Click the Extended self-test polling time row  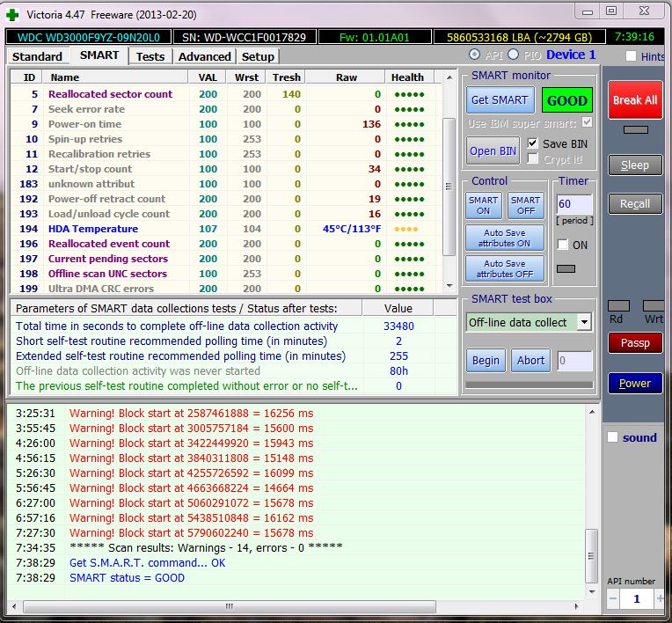(x=234, y=356)
